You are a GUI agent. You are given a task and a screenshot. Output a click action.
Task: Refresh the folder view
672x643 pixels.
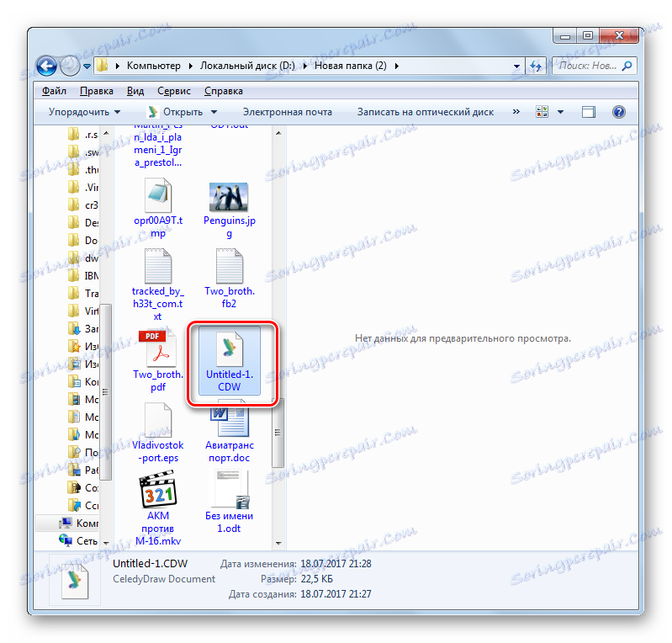(x=535, y=66)
